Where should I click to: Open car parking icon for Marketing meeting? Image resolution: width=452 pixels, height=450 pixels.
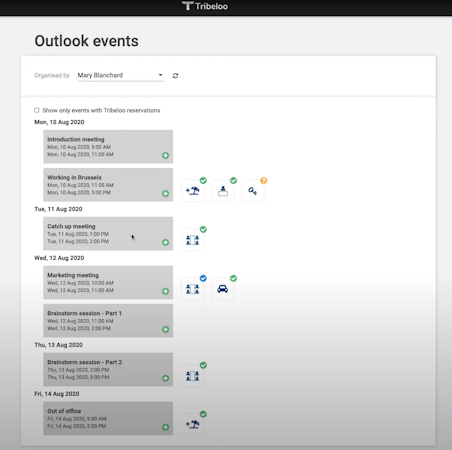coord(223,289)
